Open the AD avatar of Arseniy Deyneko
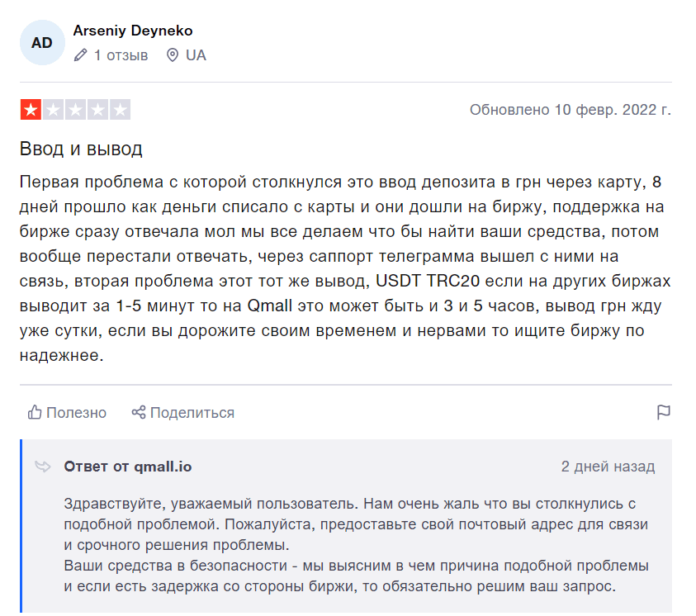Viewport: 696px width, 616px height. click(42, 43)
